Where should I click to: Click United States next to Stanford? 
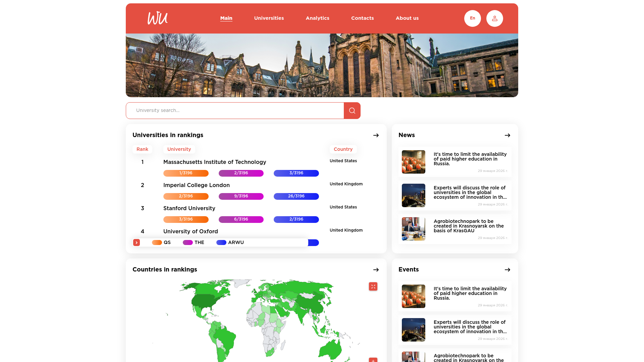343,207
